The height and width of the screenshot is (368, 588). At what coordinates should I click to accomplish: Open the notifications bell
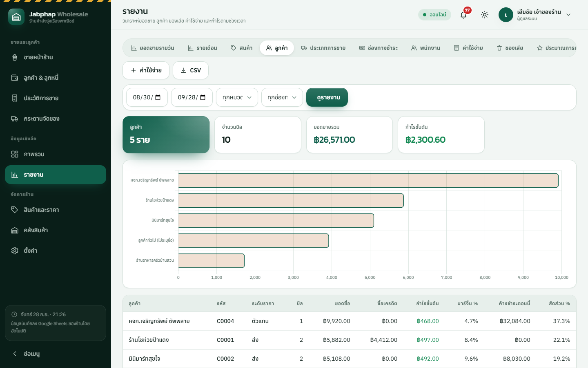(x=463, y=15)
